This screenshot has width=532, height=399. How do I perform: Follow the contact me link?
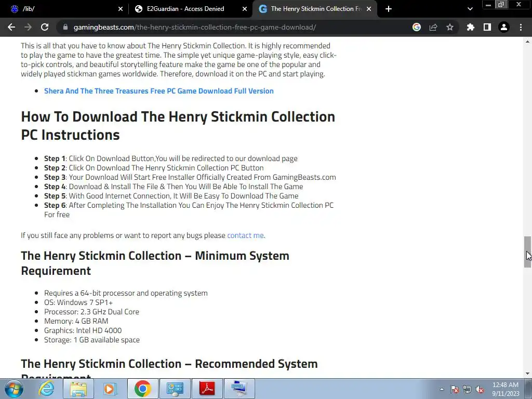(246, 235)
